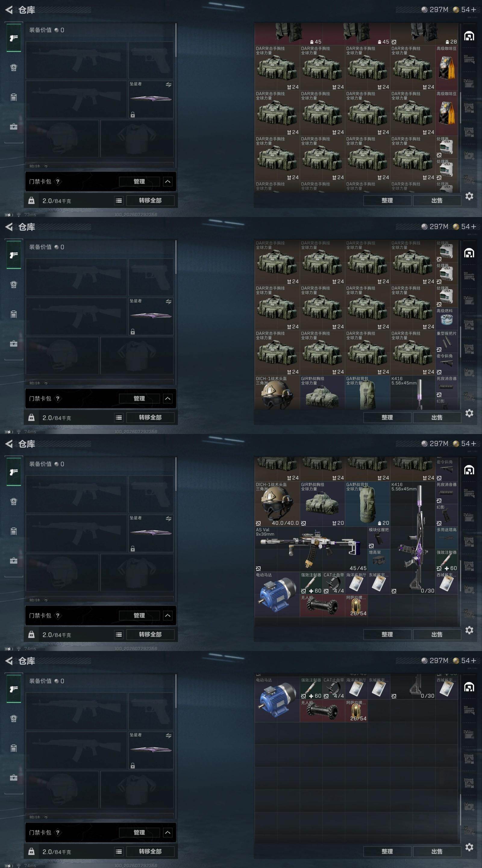The height and width of the screenshot is (868, 482).
Task: Select the 西城居宅 keycard in the third screen
Action: [447, 583]
